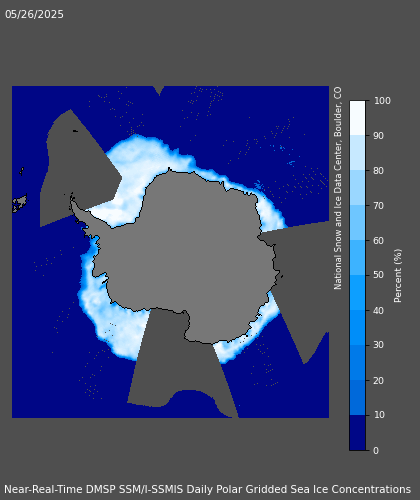Select the dark navy 0–10 percent colorbar segment
This screenshot has width=420, height=500.
click(x=357, y=433)
